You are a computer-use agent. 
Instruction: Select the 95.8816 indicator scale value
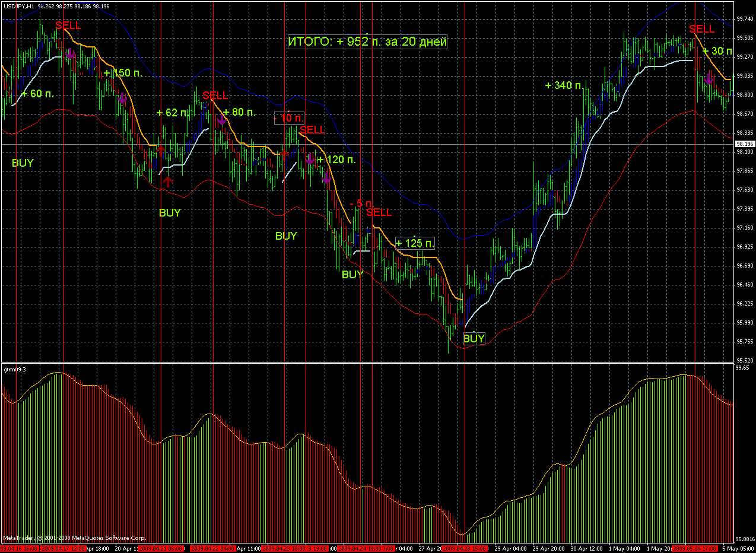coord(744,539)
